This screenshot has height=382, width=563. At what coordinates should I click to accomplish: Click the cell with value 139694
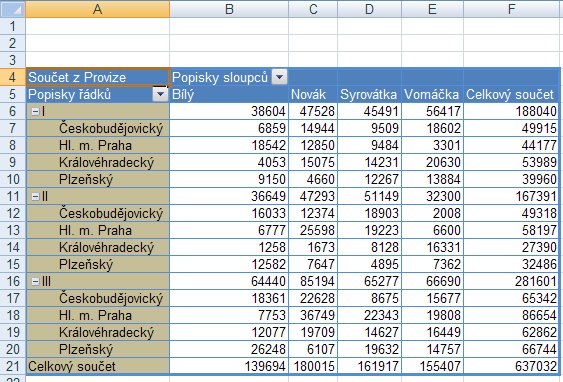[229, 366]
